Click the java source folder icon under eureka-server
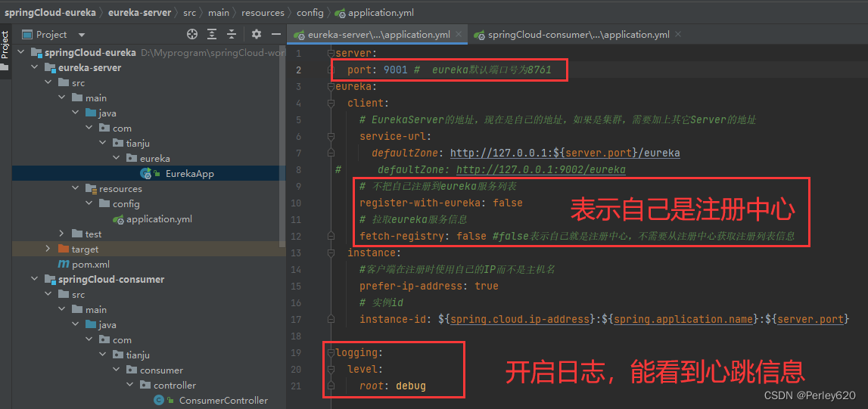868x409 pixels. [x=91, y=113]
